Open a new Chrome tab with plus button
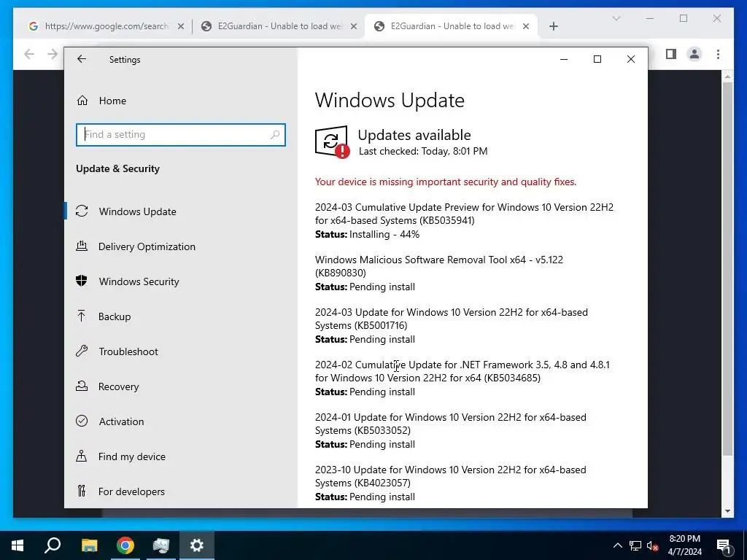This screenshot has height=560, width=747. 553,26
